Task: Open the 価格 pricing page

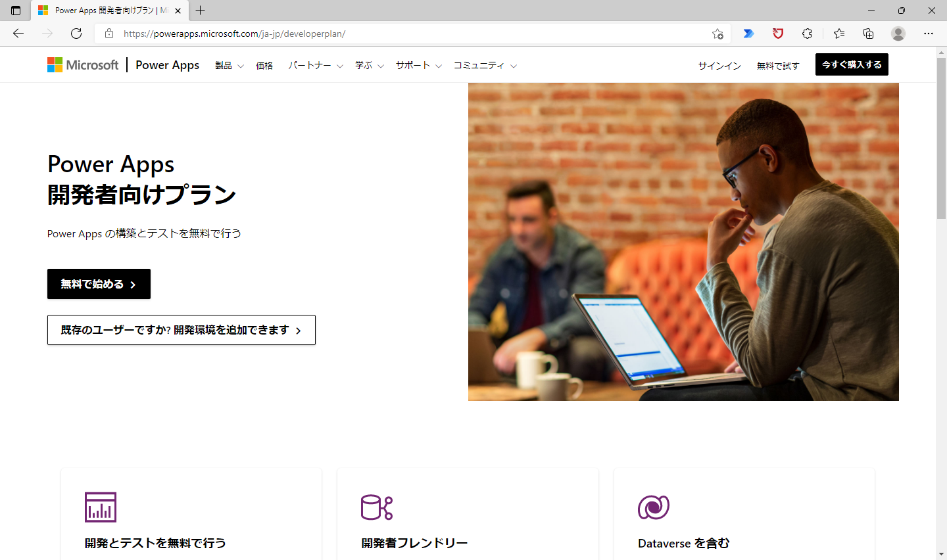Action: click(x=264, y=66)
